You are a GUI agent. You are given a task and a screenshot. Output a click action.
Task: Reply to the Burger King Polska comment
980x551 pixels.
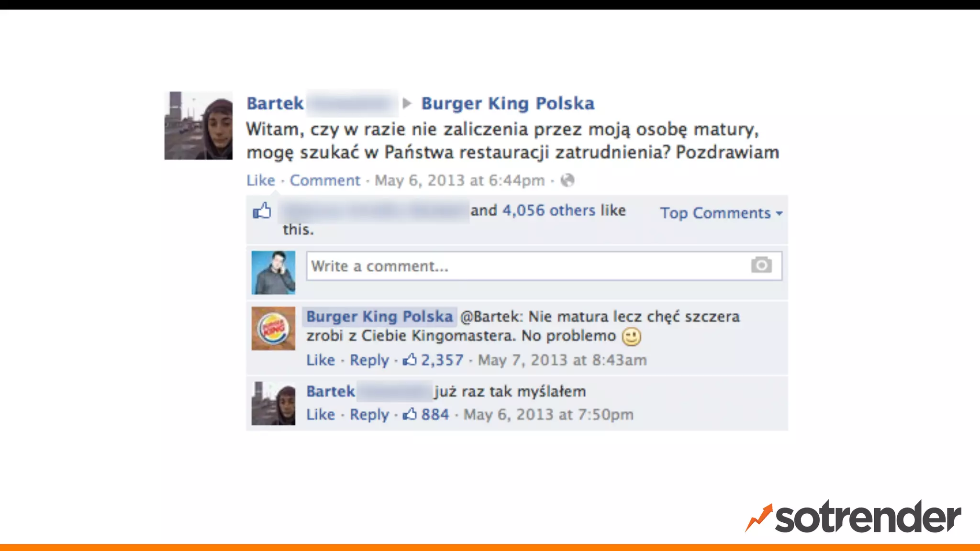[x=369, y=360]
